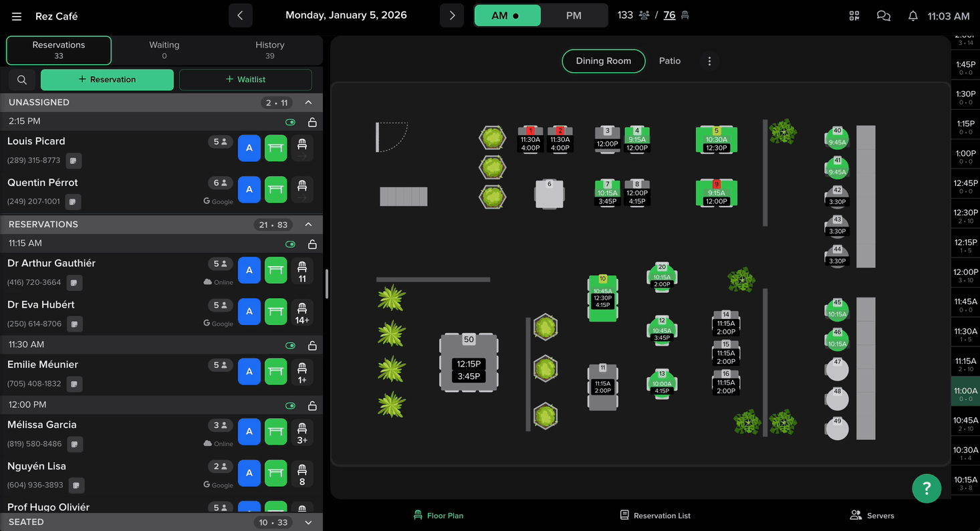Expand the Seated section
Screen dimensions: 980x531
[x=308, y=522]
